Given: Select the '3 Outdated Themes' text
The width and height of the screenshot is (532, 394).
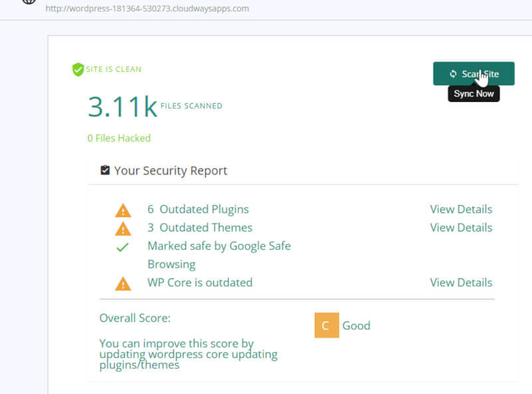Looking at the screenshot, I should (200, 228).
